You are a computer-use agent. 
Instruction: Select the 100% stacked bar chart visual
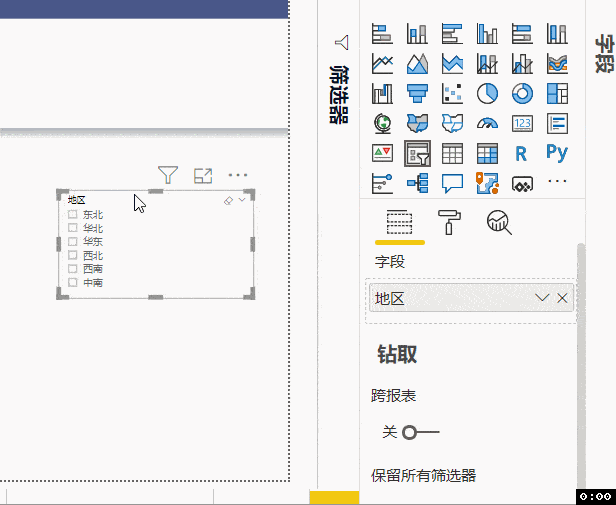[522, 33]
